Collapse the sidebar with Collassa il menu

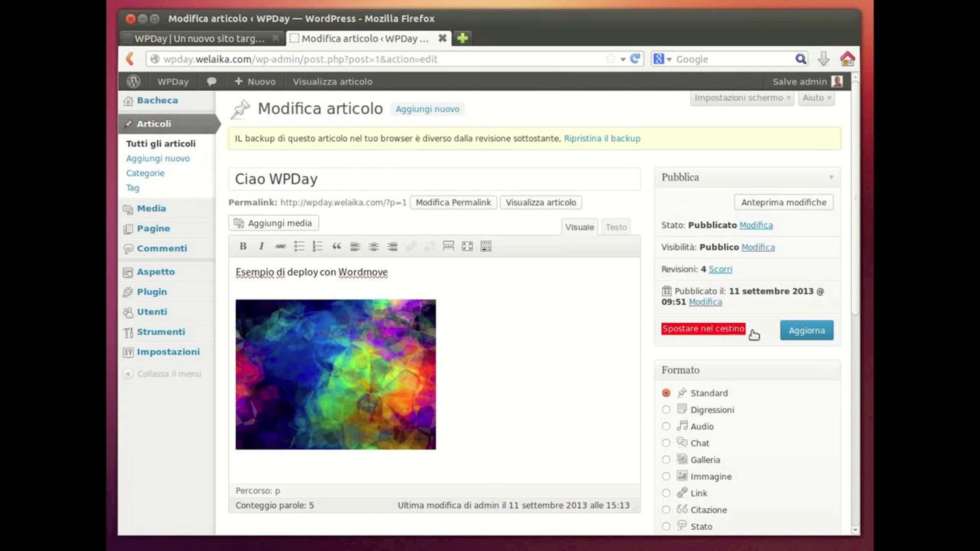coord(162,374)
